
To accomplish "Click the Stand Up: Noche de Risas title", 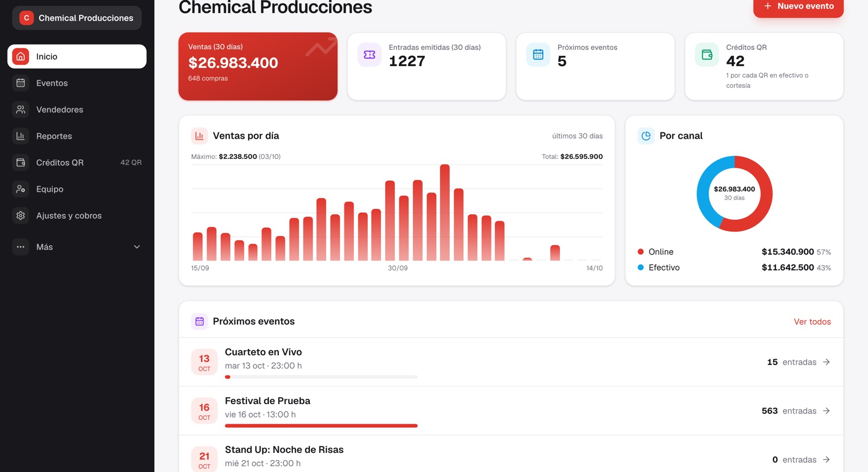I will point(284,450).
